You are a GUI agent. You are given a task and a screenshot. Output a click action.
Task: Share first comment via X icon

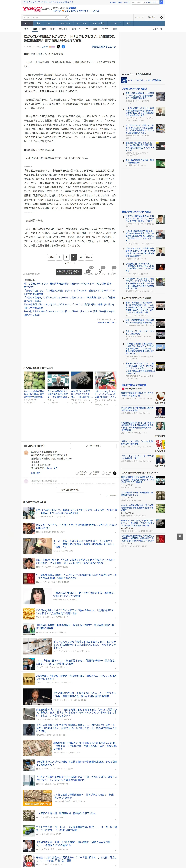115,473
